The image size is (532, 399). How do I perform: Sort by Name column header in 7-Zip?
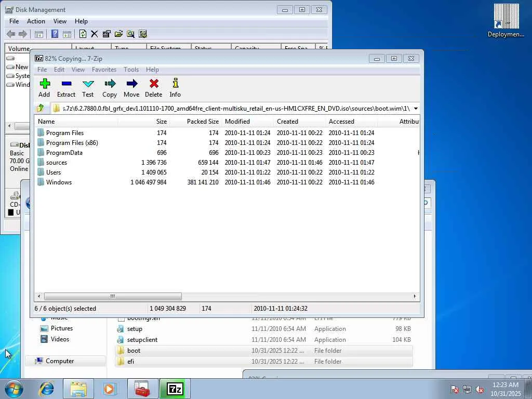pos(76,121)
